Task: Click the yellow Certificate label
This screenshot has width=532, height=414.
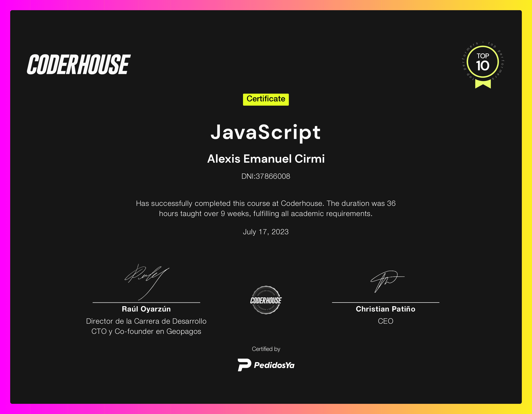Action: click(266, 99)
